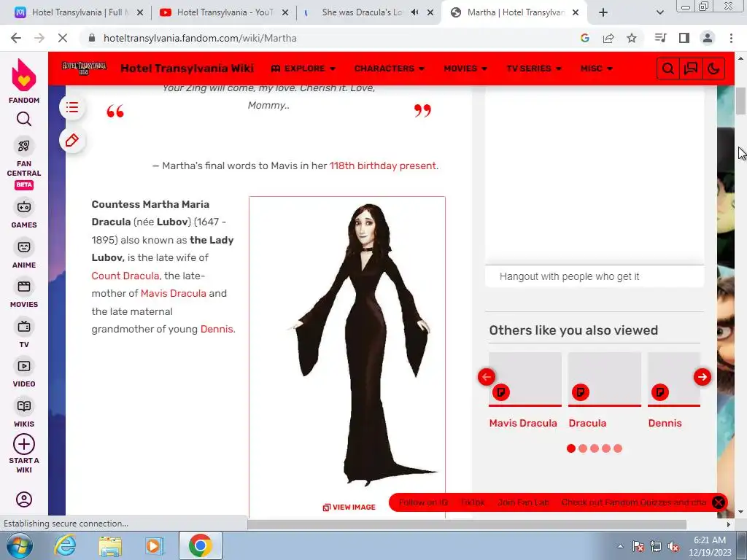Select the first carousel dot
Screen dimensions: 747x560
click(x=571, y=448)
